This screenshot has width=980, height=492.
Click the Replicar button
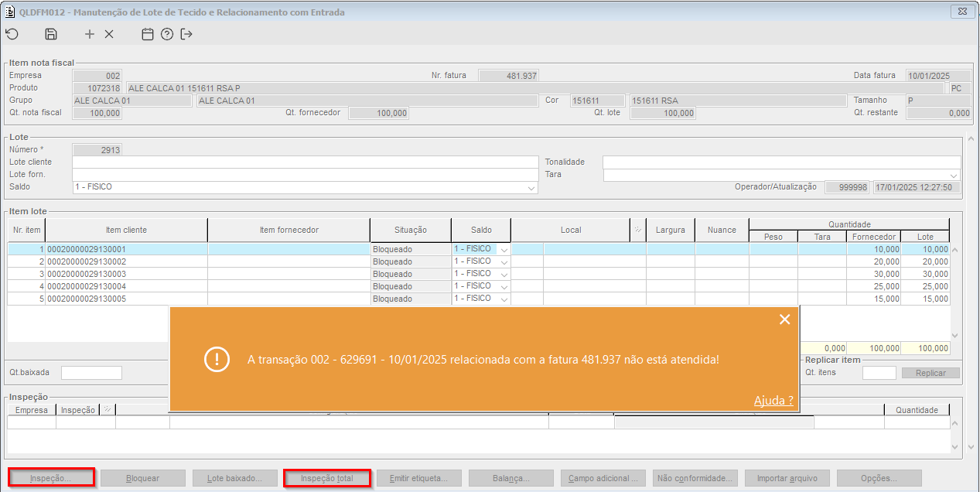[x=930, y=373]
